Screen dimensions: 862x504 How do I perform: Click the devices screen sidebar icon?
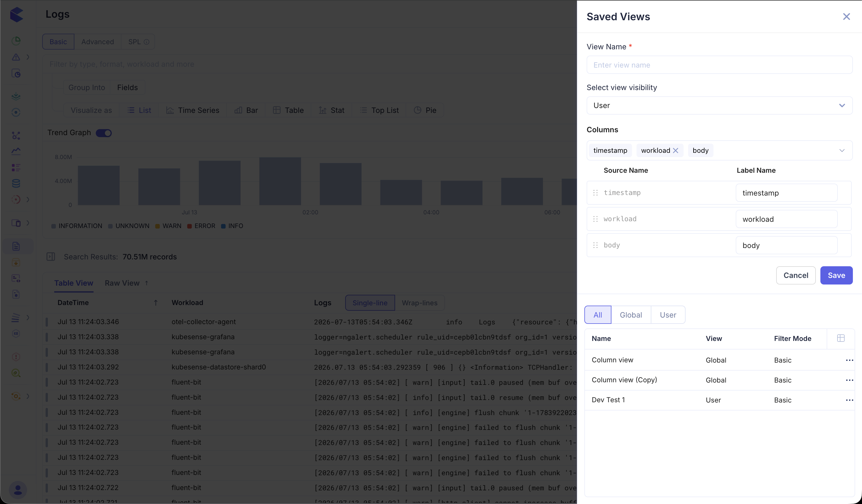[16, 223]
